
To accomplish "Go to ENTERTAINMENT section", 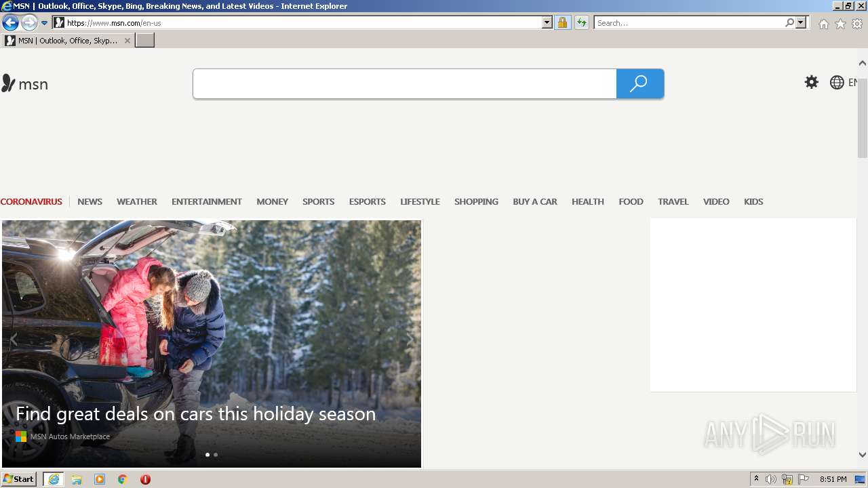I will point(207,201).
